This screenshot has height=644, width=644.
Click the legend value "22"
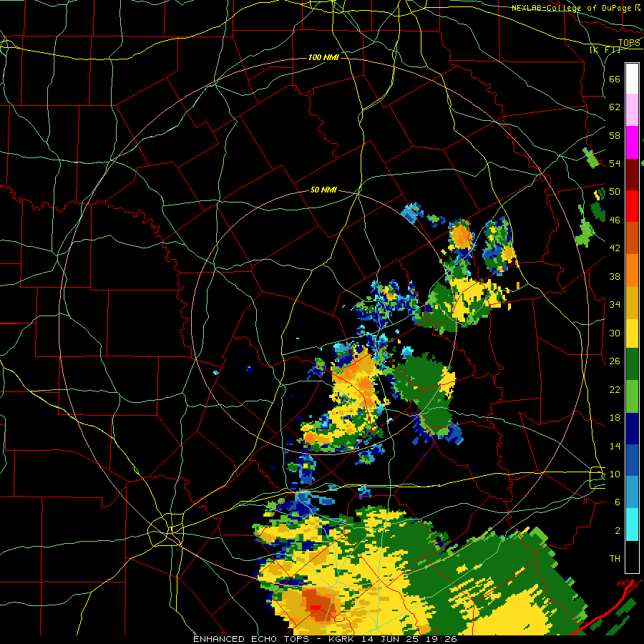coord(615,389)
